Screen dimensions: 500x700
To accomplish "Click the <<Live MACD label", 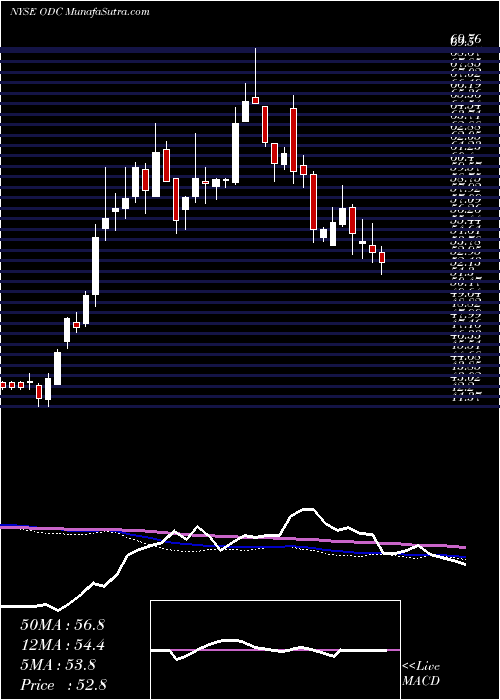I will click(x=421, y=675).
